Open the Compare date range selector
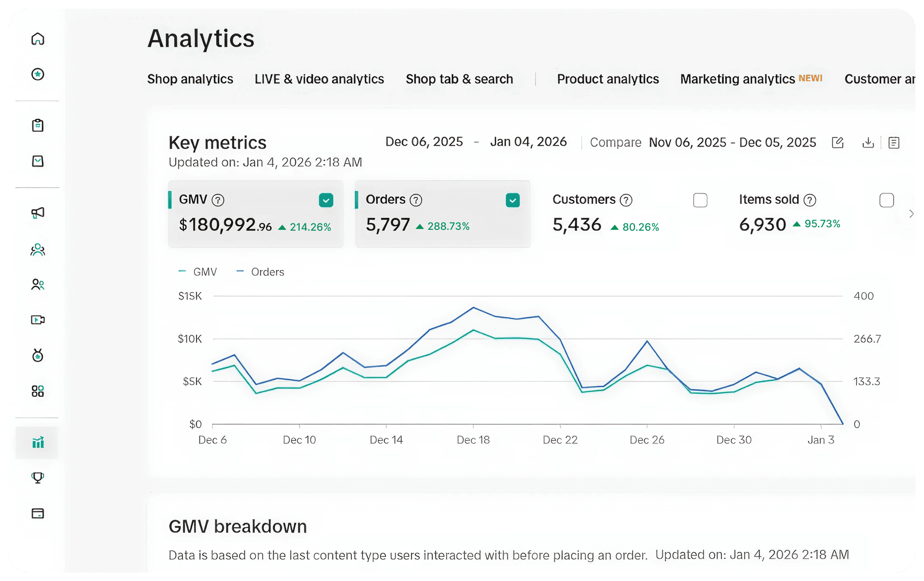Viewport: 924px width, 581px height. pyautogui.click(x=732, y=142)
